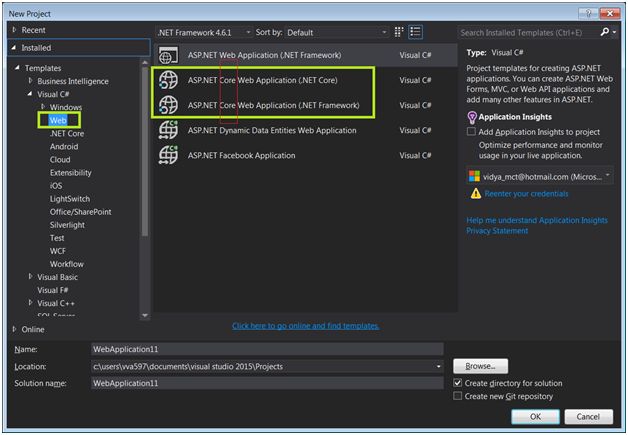Screen dimensions: 628x435
Task: Select the Android template category
Action: pyautogui.click(x=64, y=147)
